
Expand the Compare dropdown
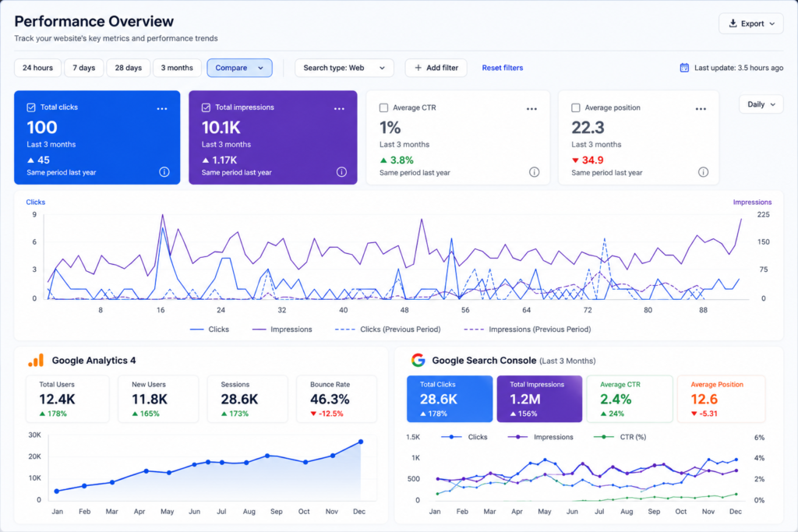[239, 68]
